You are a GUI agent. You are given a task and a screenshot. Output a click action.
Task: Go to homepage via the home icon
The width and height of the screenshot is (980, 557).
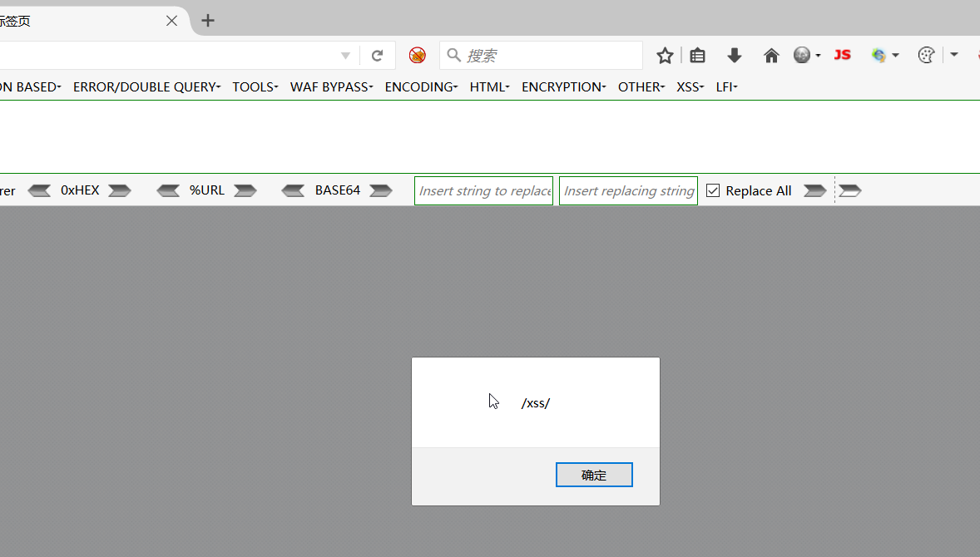[x=770, y=55]
